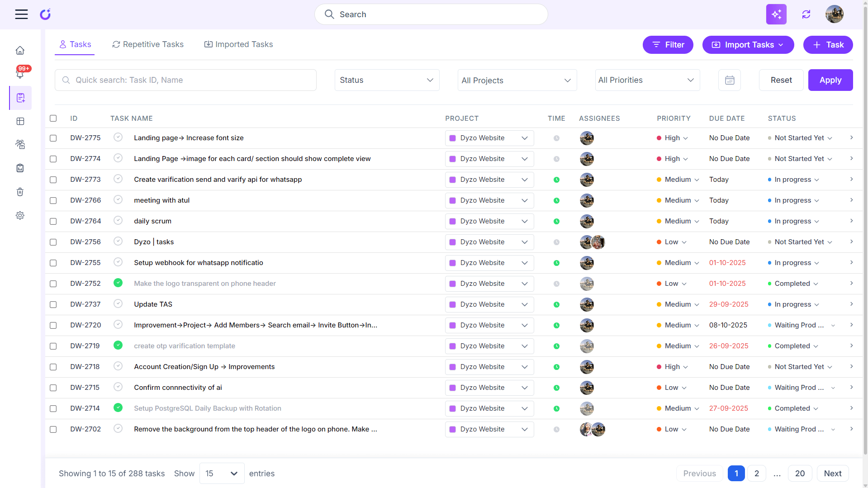Viewport: 868px width, 488px height.
Task: Expand the Status filter dropdown
Action: click(x=387, y=80)
